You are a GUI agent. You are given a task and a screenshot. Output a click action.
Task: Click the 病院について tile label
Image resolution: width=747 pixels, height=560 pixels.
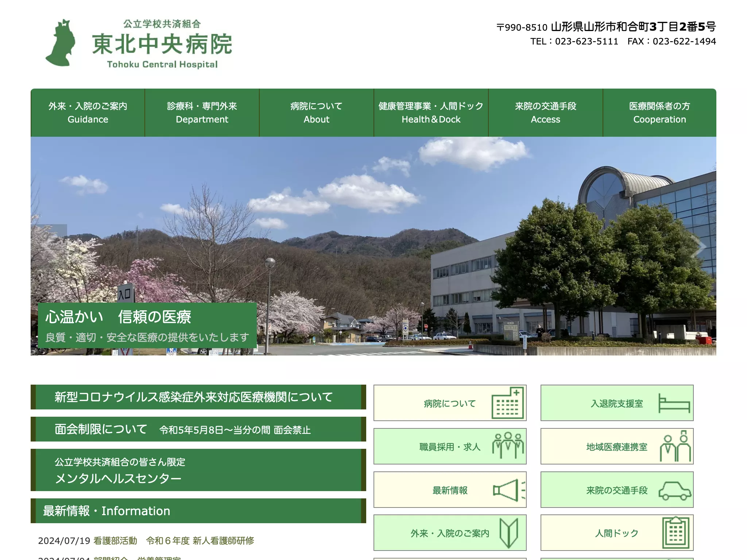pos(450,404)
